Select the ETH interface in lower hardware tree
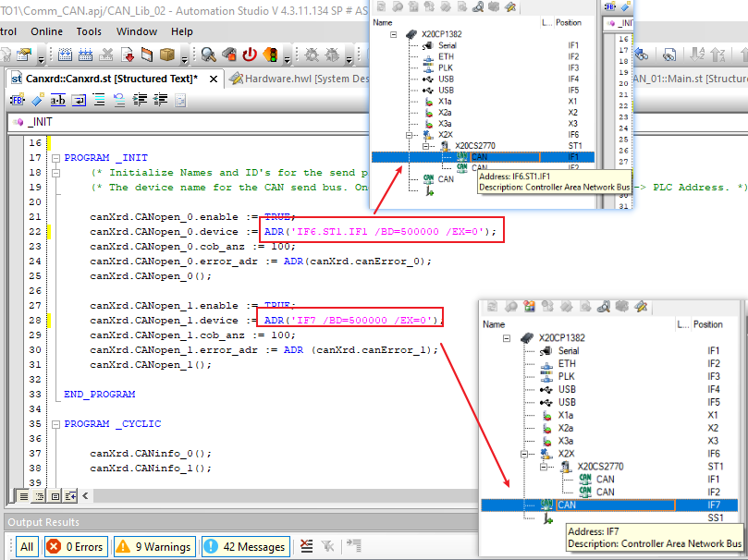Screen dimensions: 748x560 567,364
